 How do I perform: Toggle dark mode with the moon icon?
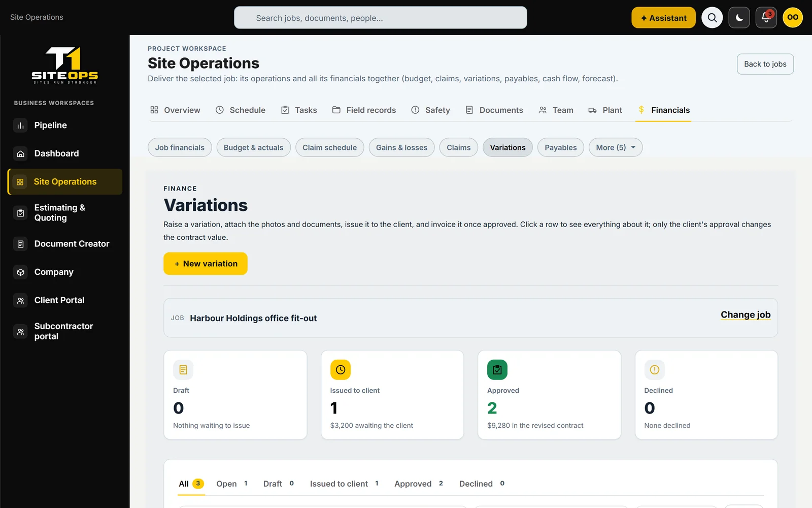(x=739, y=18)
